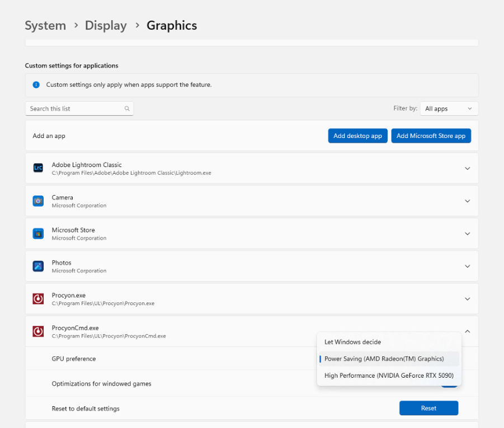The width and height of the screenshot is (504, 428).
Task: Click the ProcyonCmd.exe file path text
Action: pyautogui.click(x=109, y=336)
